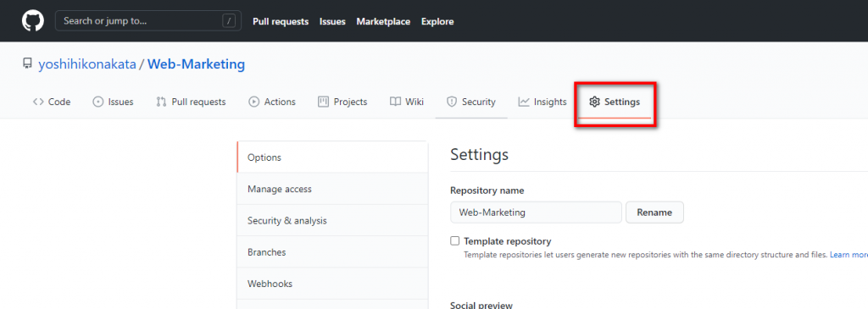Open Security & analysis settings section
This screenshot has width=868, height=309.
[x=332, y=221]
